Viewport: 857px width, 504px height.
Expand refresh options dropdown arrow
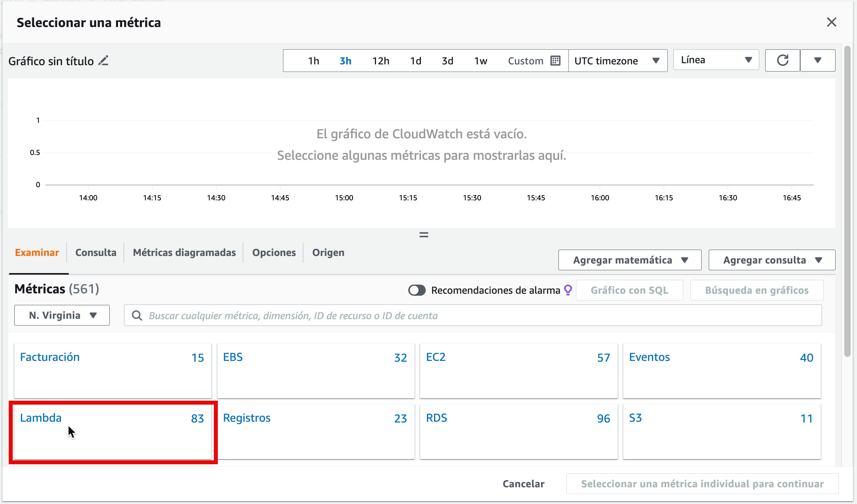818,60
